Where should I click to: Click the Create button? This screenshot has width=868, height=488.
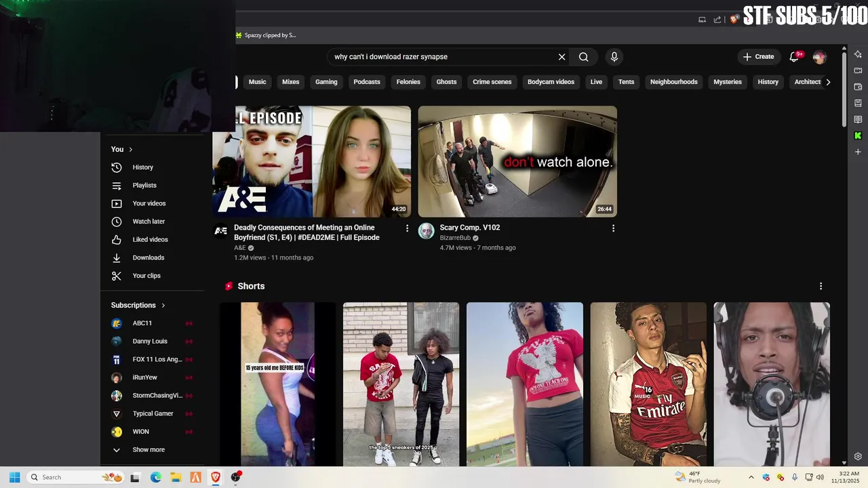pos(758,57)
